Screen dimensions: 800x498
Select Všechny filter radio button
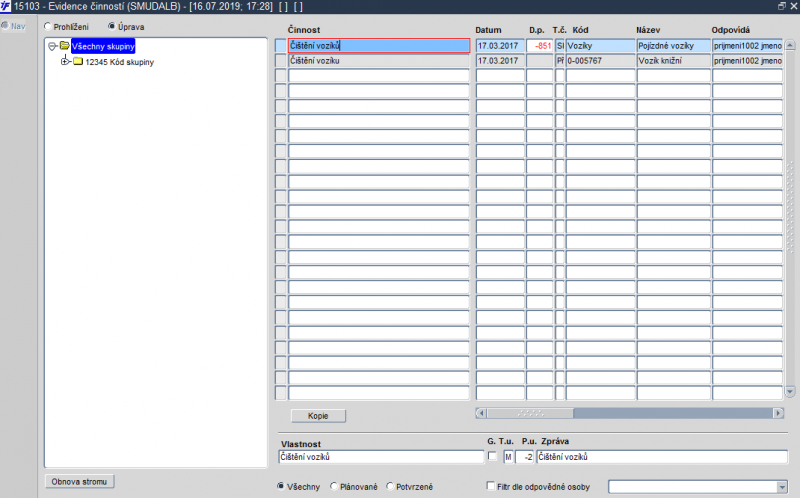(281, 486)
